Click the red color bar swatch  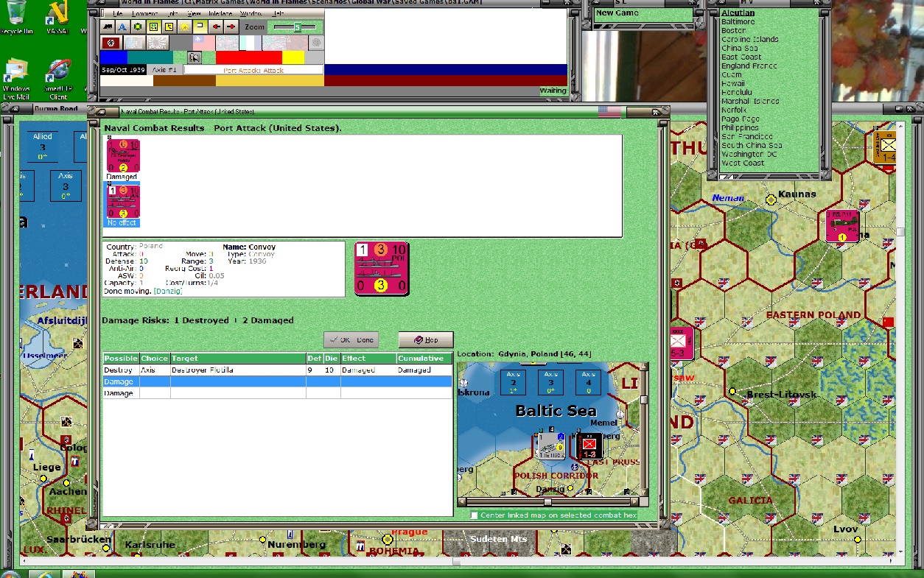248,57
